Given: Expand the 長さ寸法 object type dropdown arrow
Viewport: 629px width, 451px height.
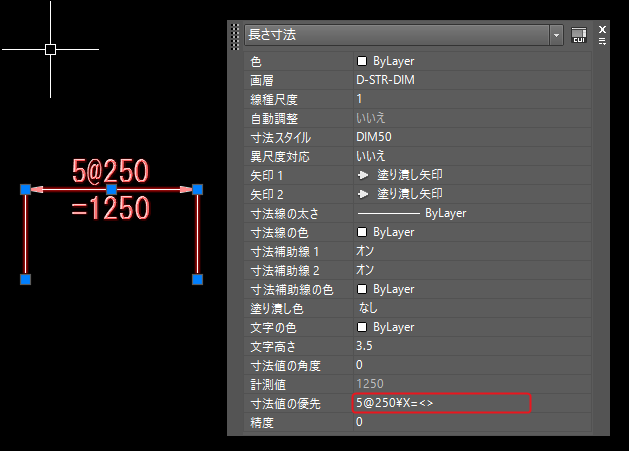Looking at the screenshot, I should point(556,35).
